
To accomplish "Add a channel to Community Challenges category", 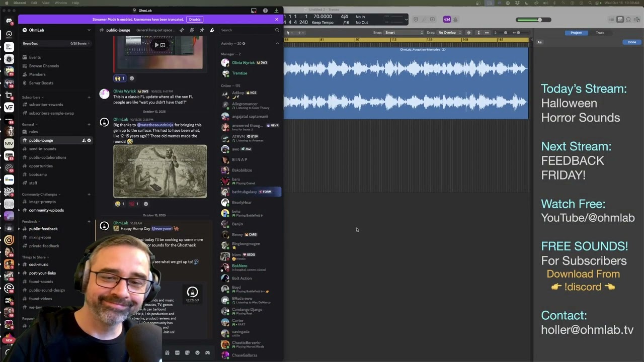I will [x=89, y=194].
